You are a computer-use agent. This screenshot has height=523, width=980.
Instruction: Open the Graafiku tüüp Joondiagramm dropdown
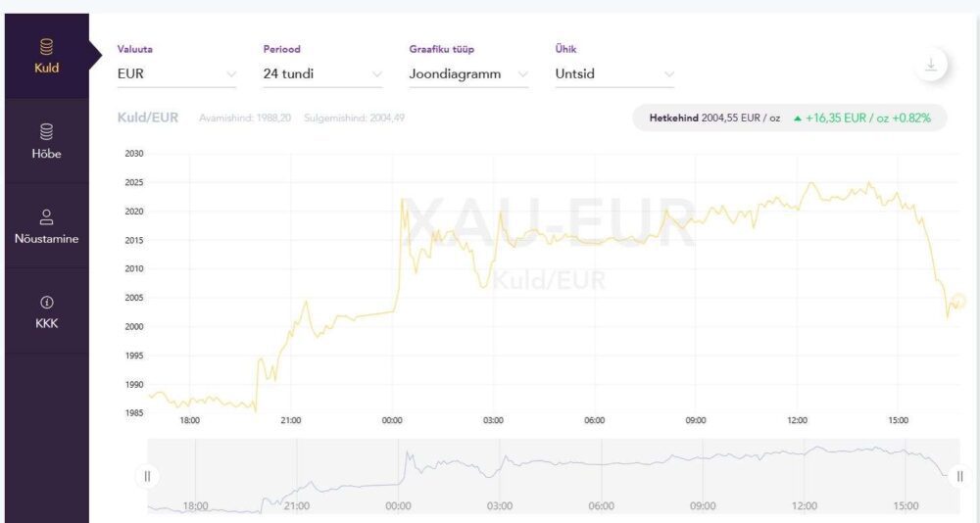[x=468, y=73]
